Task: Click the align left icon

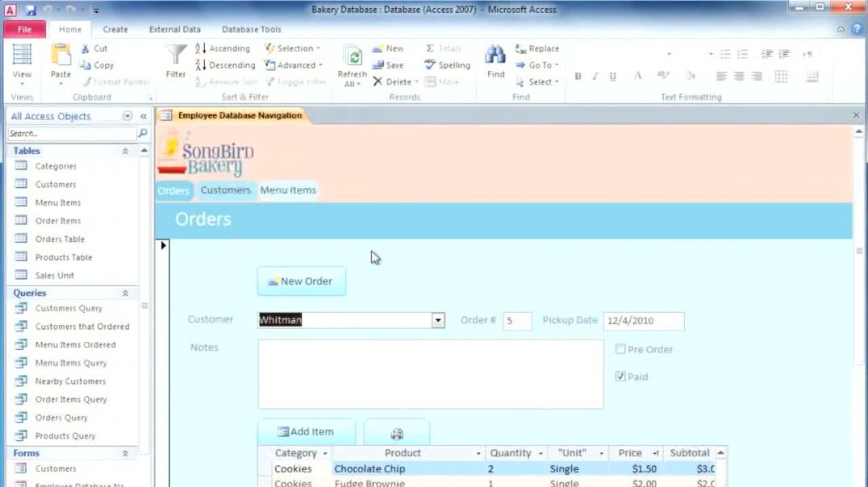Action: click(721, 77)
